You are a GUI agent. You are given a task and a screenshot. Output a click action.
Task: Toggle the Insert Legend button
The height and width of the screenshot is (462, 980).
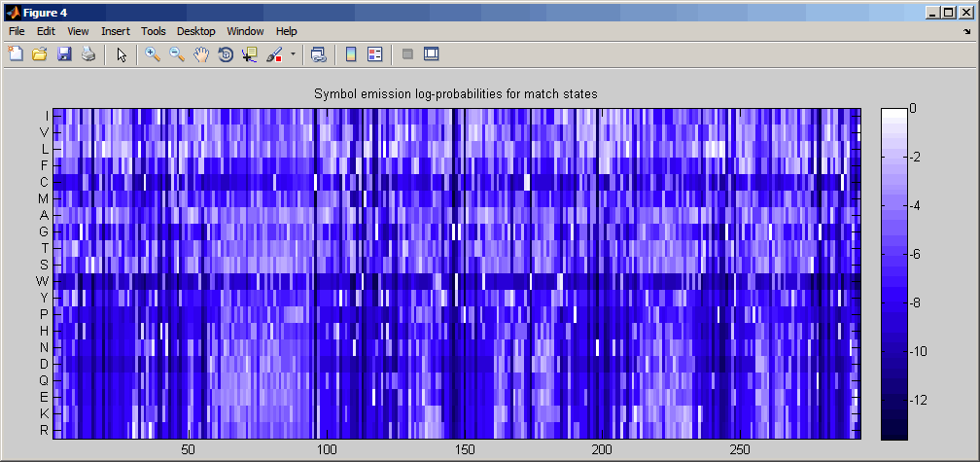375,54
